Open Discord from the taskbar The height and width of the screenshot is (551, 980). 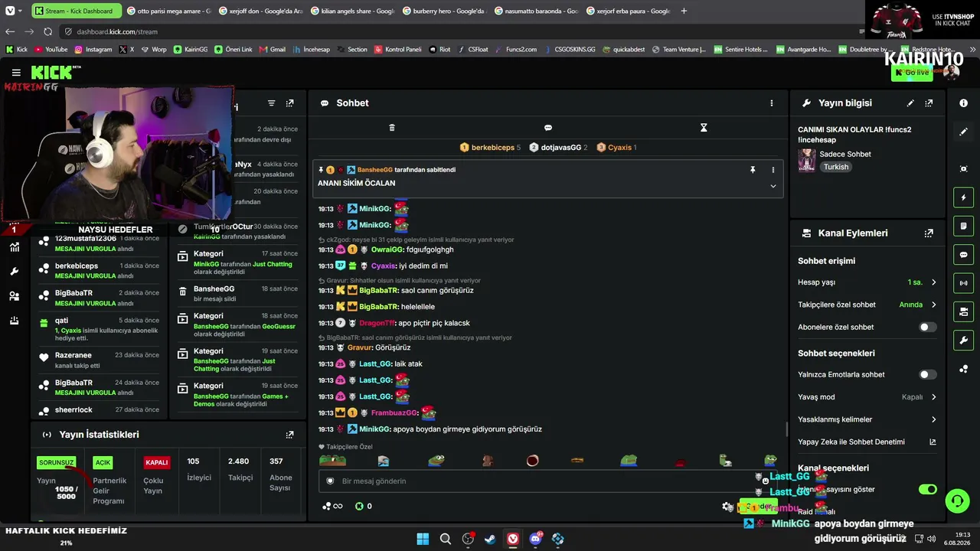(535, 540)
